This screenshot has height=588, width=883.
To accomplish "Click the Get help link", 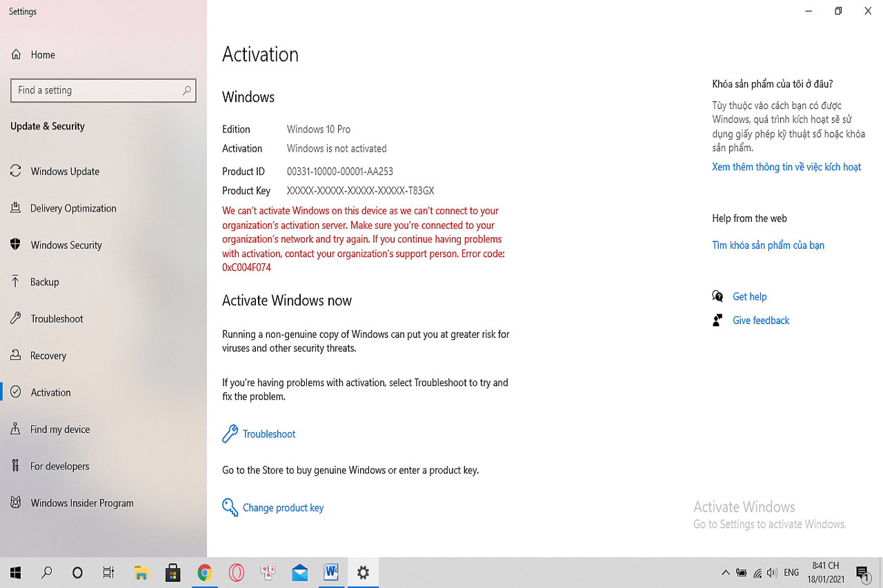I will coord(749,296).
